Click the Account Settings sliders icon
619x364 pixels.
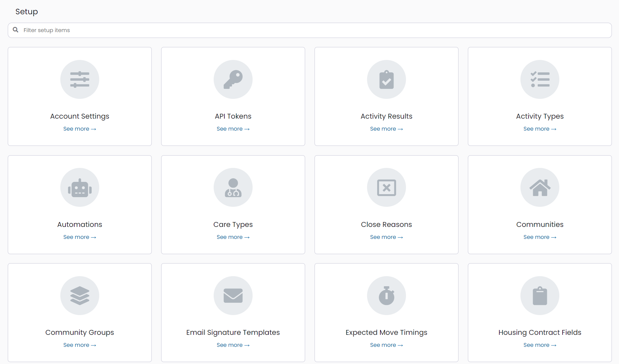pos(80,79)
